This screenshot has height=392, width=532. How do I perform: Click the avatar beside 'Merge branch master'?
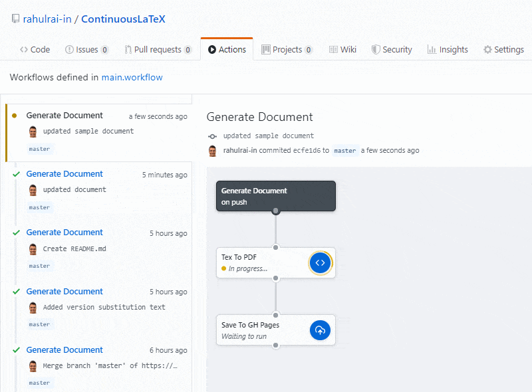33,366
